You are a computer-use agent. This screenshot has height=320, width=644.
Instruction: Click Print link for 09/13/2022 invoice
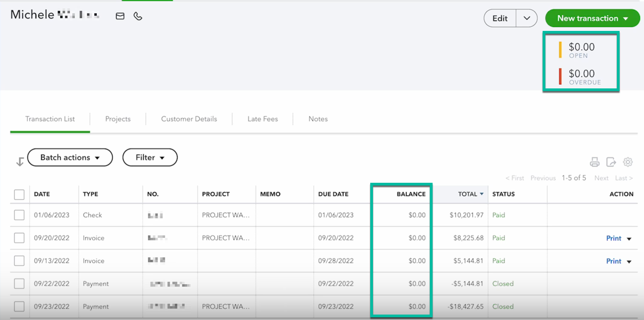click(613, 261)
